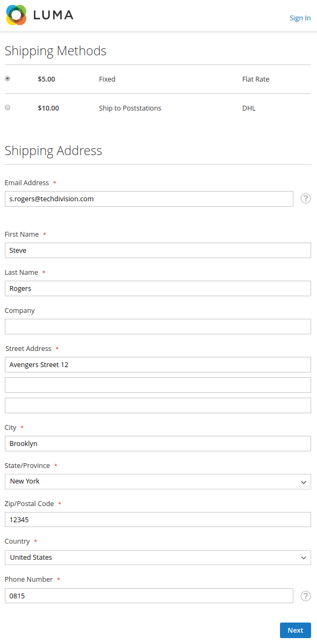Select the $5.00 Flat Rate shipping radio
The height and width of the screenshot is (644, 317).
coord(8,78)
